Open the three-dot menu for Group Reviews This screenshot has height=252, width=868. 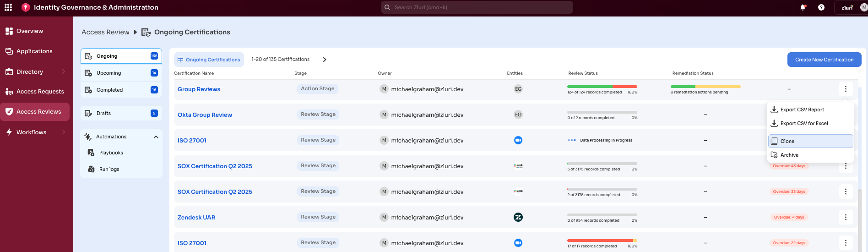846,89
